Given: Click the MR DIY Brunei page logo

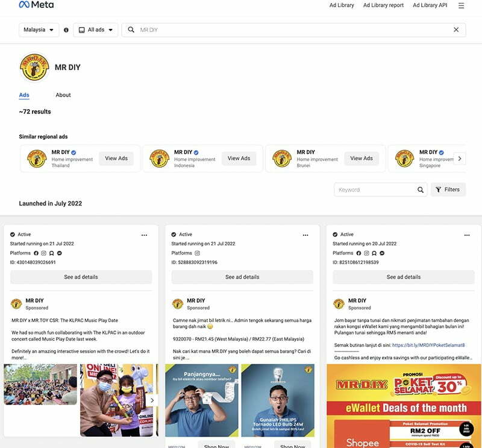Looking at the screenshot, I should [282, 159].
